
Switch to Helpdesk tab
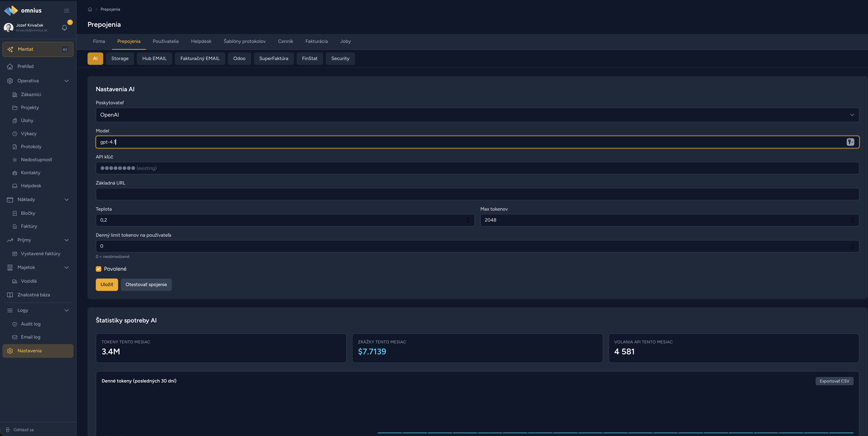(x=201, y=41)
